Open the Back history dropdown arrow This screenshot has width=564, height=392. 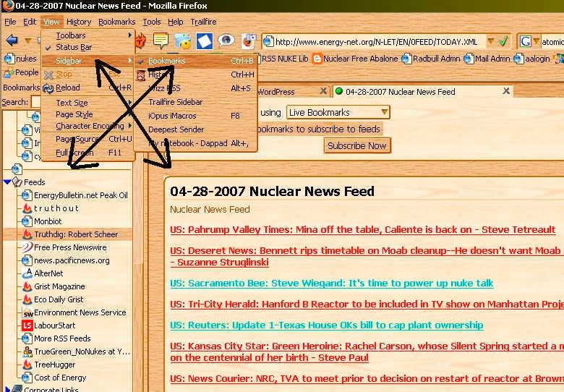point(27,41)
